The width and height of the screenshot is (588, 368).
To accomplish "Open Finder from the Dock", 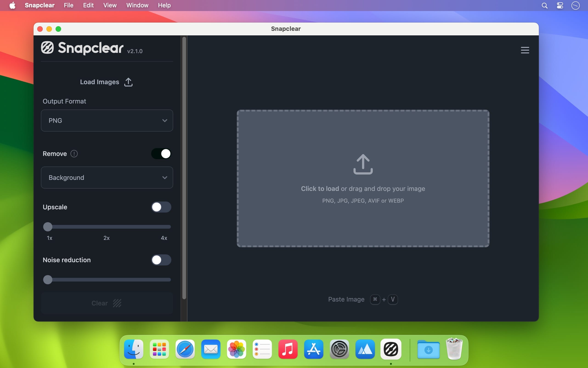I will click(134, 349).
